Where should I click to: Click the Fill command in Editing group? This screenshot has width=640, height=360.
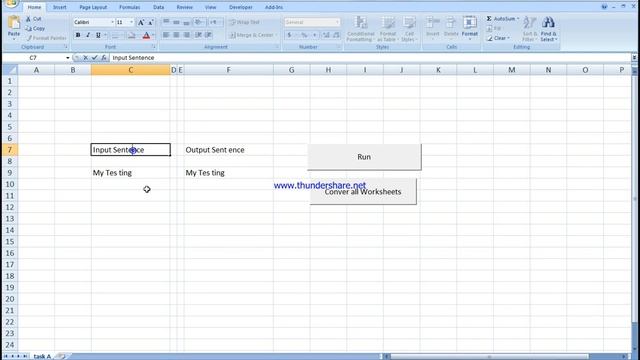tap(494, 29)
